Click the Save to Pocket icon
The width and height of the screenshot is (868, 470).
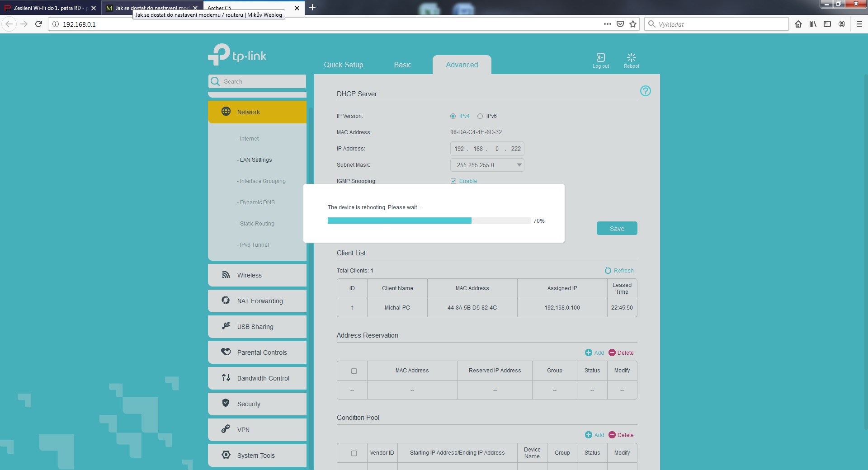click(620, 24)
